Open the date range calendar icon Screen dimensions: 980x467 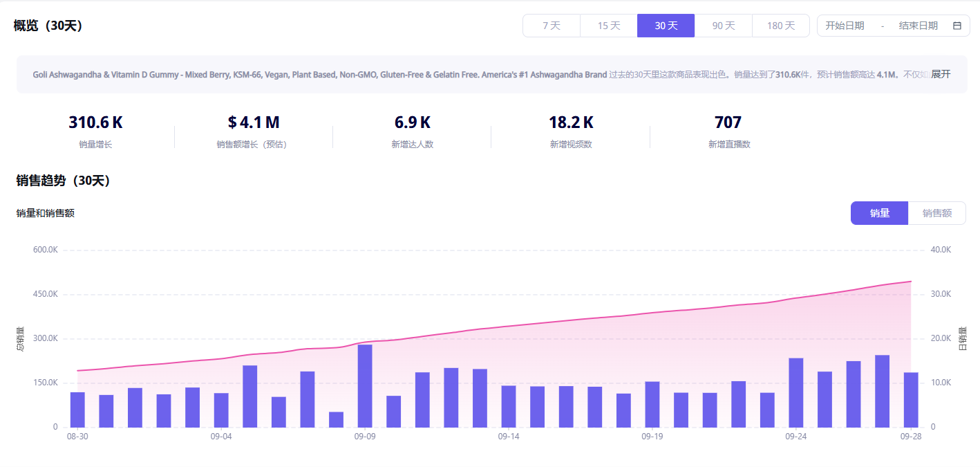click(957, 26)
